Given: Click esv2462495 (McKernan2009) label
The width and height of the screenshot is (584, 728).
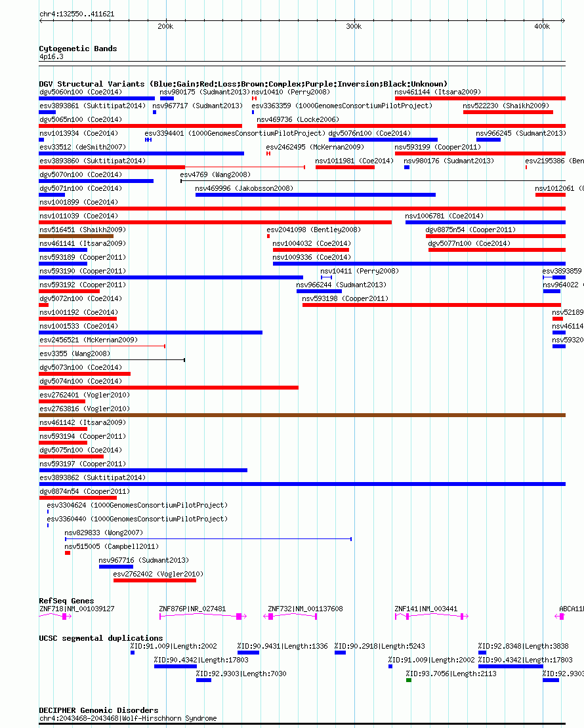Looking at the screenshot, I should coord(315,147).
